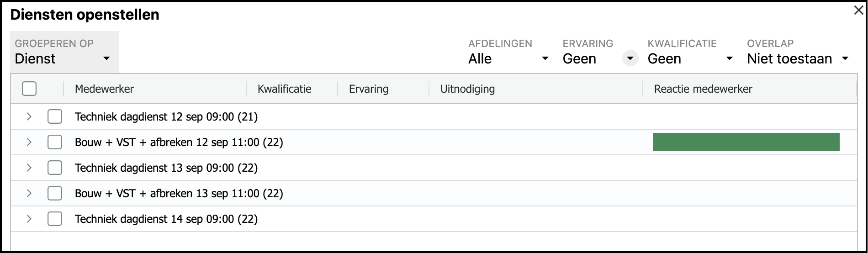Check Techniek dagdienst 14 sep 09:00 checkbox

[x=55, y=219]
